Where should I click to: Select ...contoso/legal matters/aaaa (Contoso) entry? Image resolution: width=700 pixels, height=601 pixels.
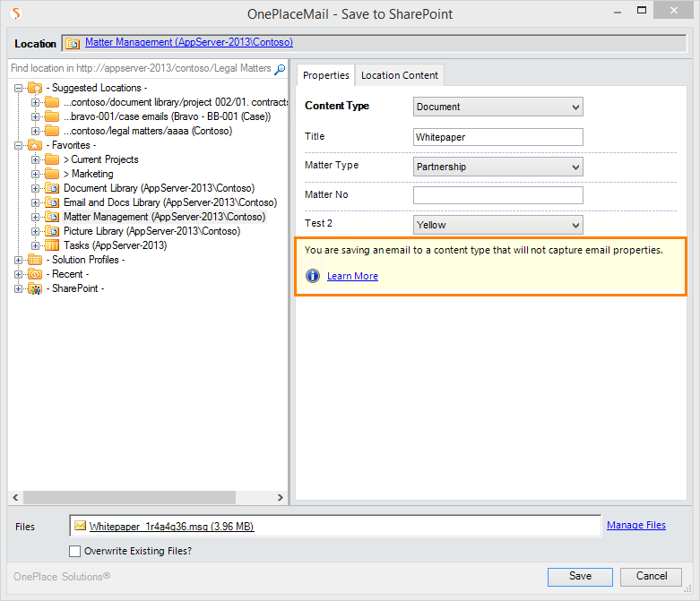[x=148, y=131]
